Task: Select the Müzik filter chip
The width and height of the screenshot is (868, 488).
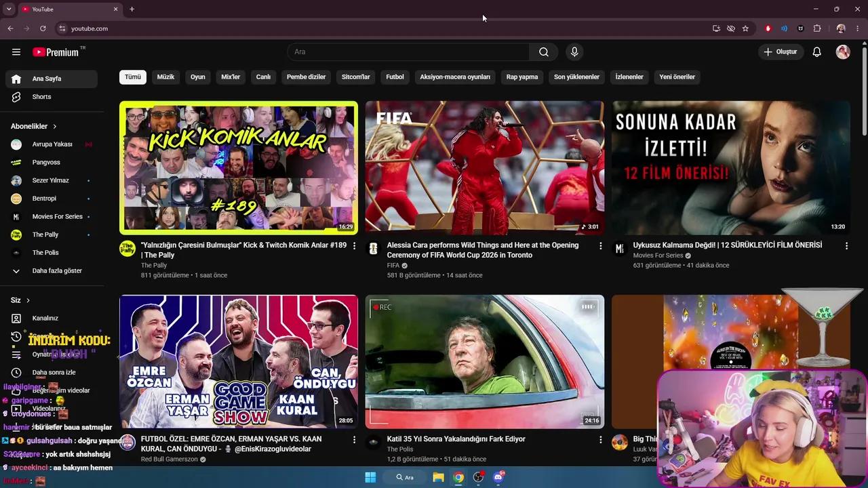Action: (x=165, y=77)
